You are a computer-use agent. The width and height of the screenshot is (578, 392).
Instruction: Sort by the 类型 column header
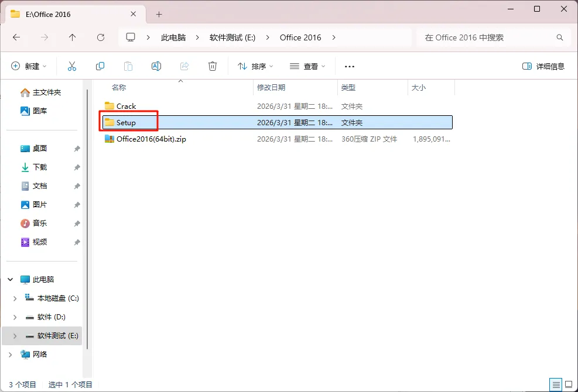click(x=348, y=87)
